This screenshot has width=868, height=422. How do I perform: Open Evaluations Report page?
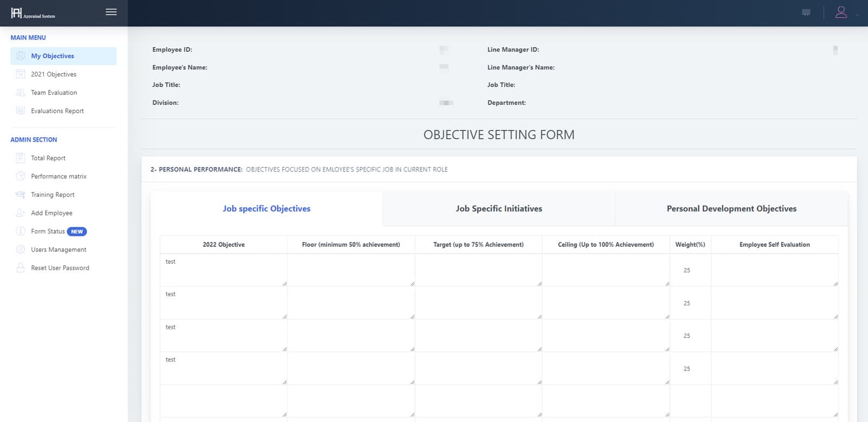[57, 111]
